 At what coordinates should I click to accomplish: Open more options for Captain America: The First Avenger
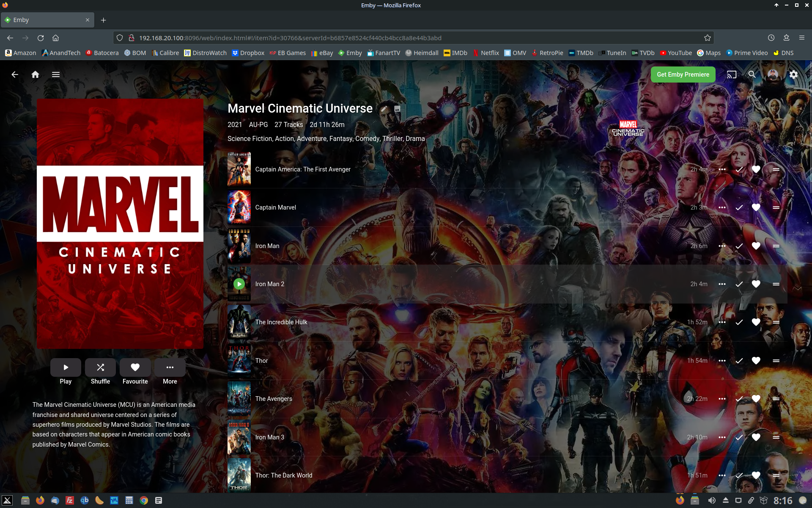722,169
